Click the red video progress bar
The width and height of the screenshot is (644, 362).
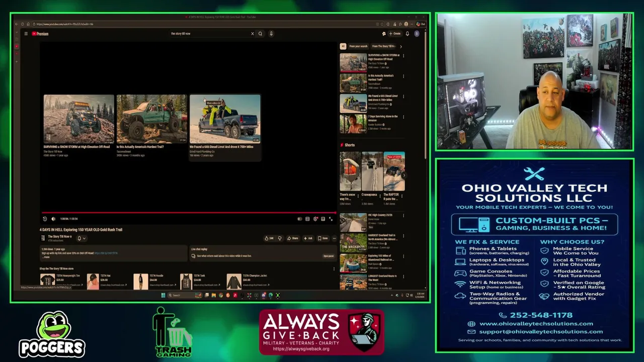coord(189,213)
